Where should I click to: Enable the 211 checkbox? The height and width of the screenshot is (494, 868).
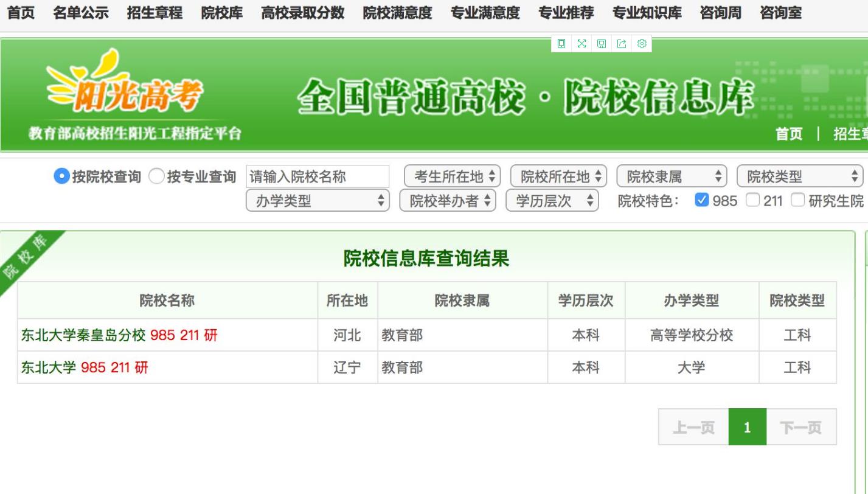[x=752, y=200]
